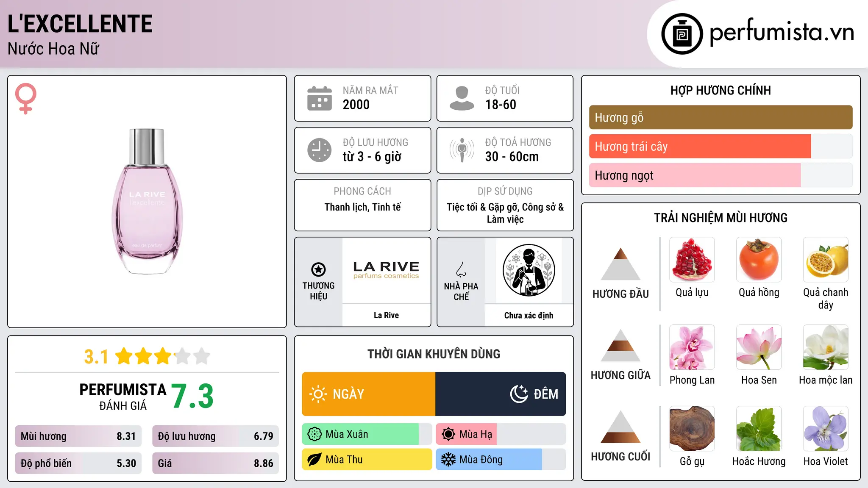Click the La Rive brand name caption
Image resolution: width=868 pixels, height=488 pixels.
[386, 315]
